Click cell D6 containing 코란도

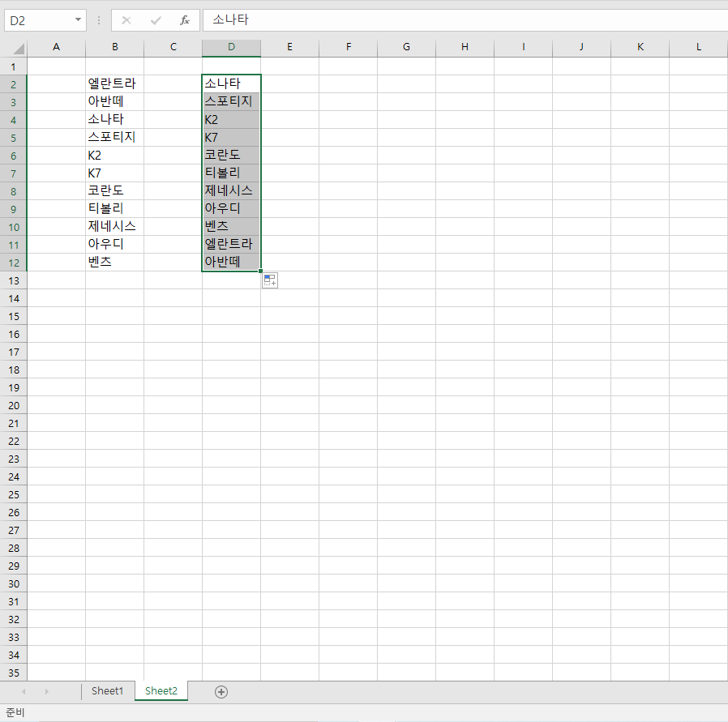tap(231, 156)
